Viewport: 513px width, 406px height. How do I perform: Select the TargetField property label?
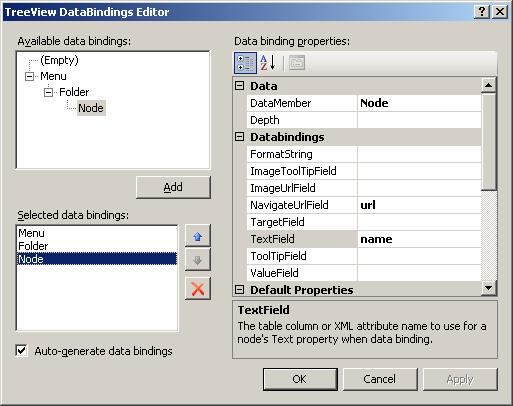(x=302, y=222)
